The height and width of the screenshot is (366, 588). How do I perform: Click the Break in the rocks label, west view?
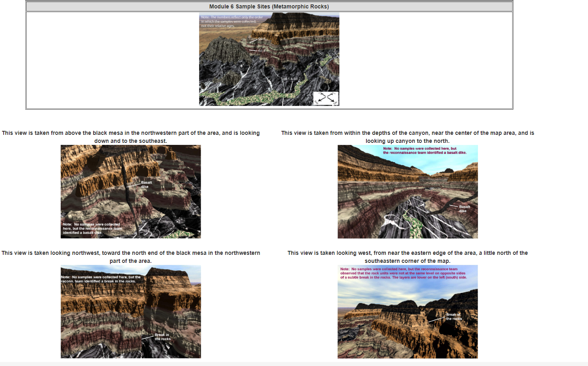(454, 317)
